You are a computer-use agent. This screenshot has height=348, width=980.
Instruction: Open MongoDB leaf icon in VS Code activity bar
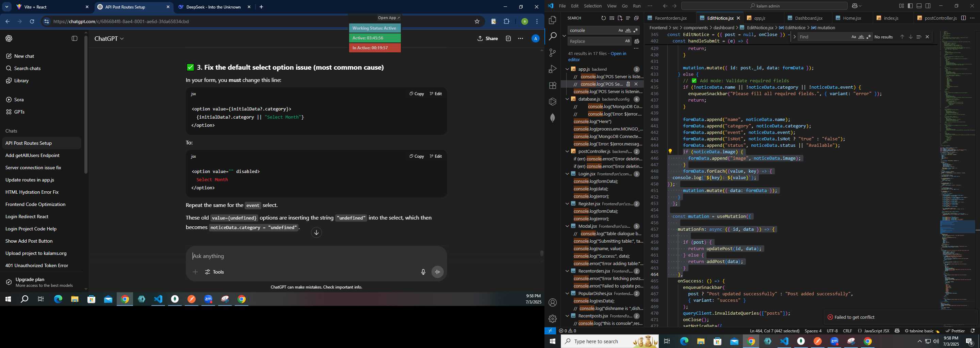(x=552, y=118)
